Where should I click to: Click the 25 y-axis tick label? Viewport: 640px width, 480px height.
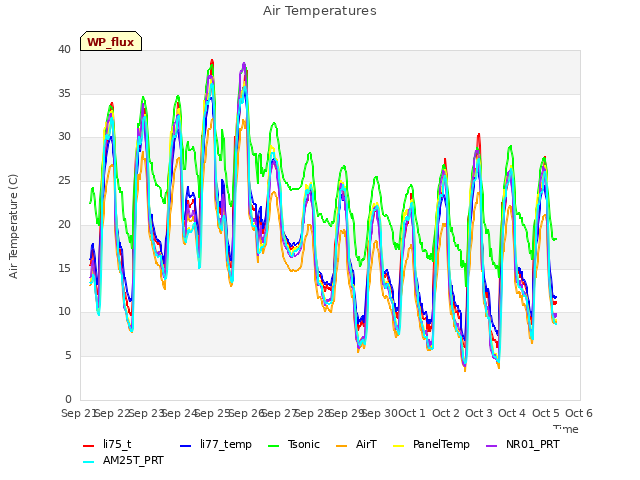(x=64, y=180)
